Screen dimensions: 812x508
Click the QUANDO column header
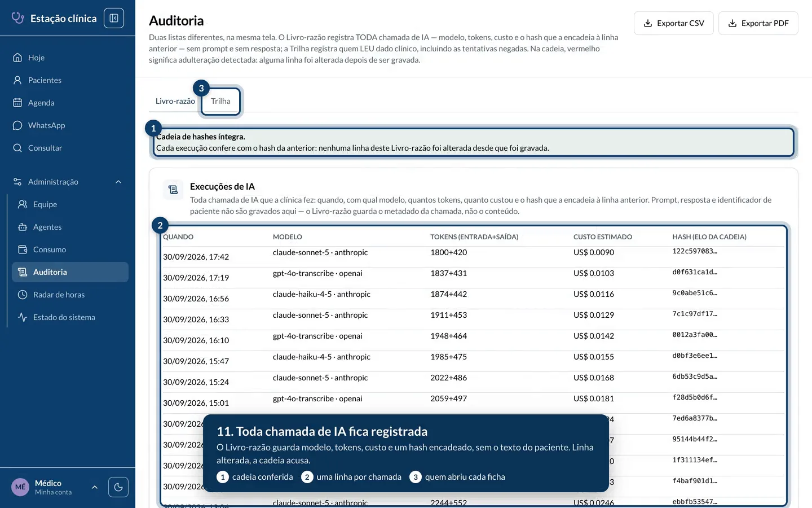pyautogui.click(x=178, y=237)
